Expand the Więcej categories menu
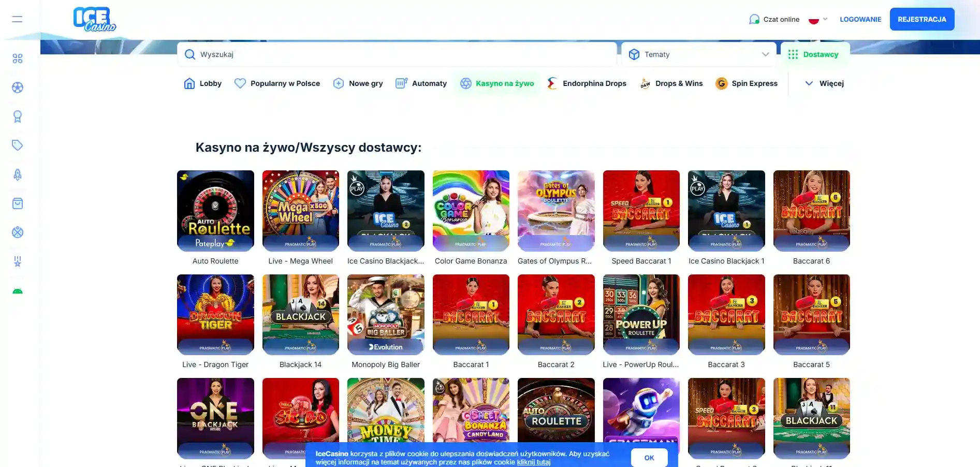 pyautogui.click(x=824, y=83)
